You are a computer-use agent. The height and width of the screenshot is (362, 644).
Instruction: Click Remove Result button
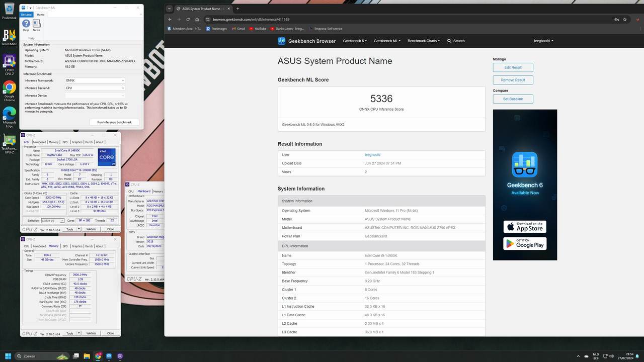pyautogui.click(x=513, y=80)
